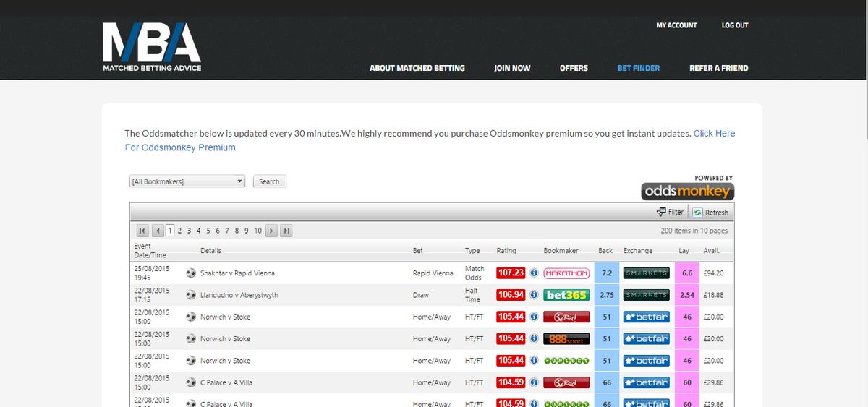Open the Offers menu item

tap(574, 68)
